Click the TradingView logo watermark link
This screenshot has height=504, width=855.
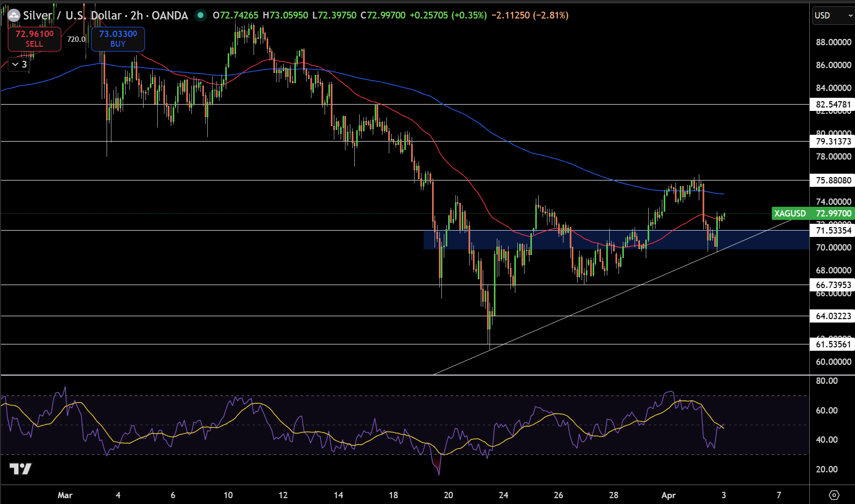coord(20,469)
